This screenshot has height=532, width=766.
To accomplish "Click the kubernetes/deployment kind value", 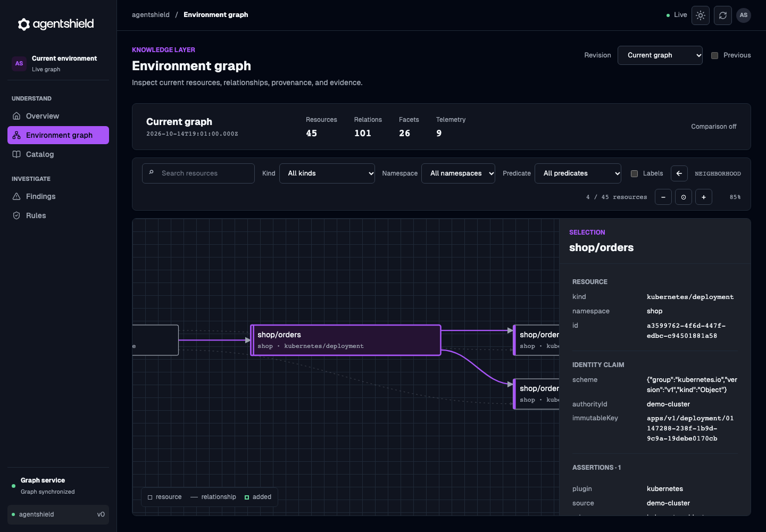I will [x=690, y=297].
